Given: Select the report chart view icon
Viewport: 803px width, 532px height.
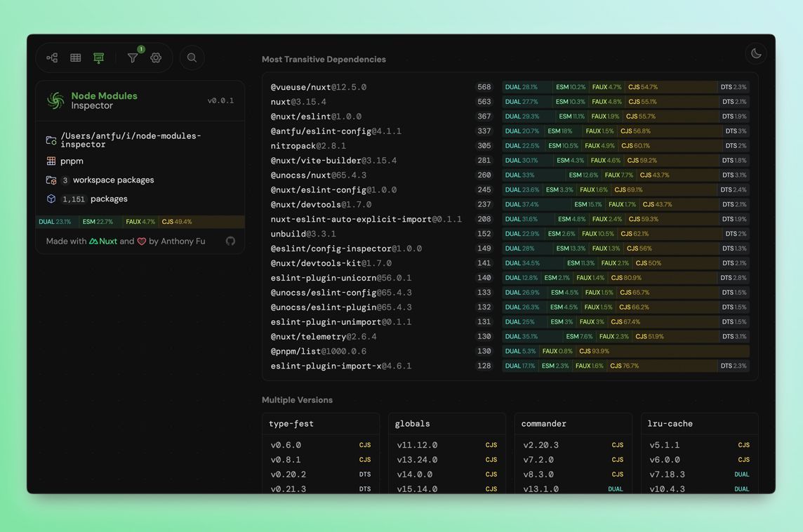Looking at the screenshot, I should 99,58.
